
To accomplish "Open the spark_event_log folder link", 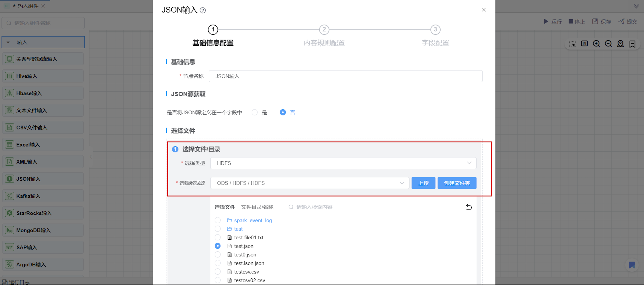I will coord(253,220).
